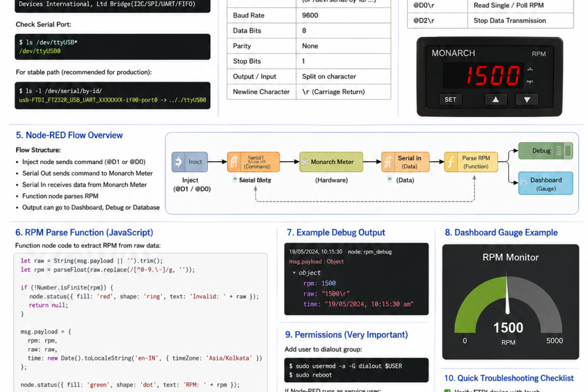The width and height of the screenshot is (588, 392).
Task: Click the '5. Node-RED Flow Overview' heading
Action: tap(69, 135)
